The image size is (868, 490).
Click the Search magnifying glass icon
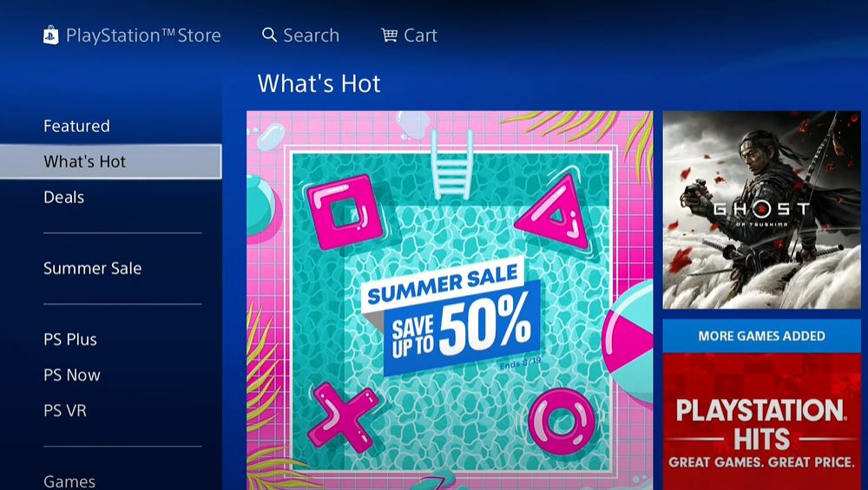(269, 35)
